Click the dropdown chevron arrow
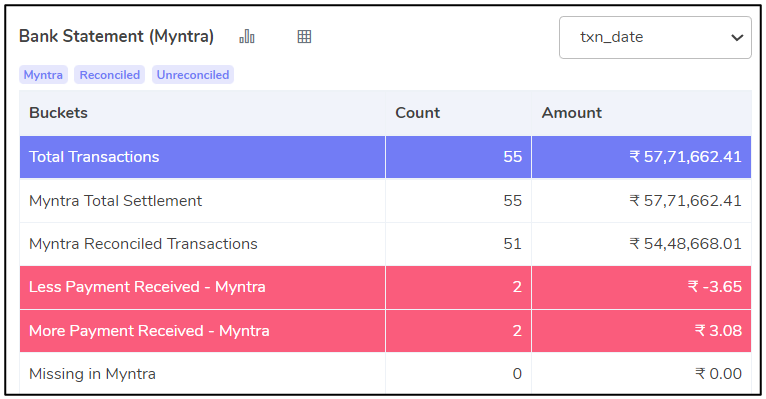Viewport: 766px width, 399px height. [x=737, y=38]
